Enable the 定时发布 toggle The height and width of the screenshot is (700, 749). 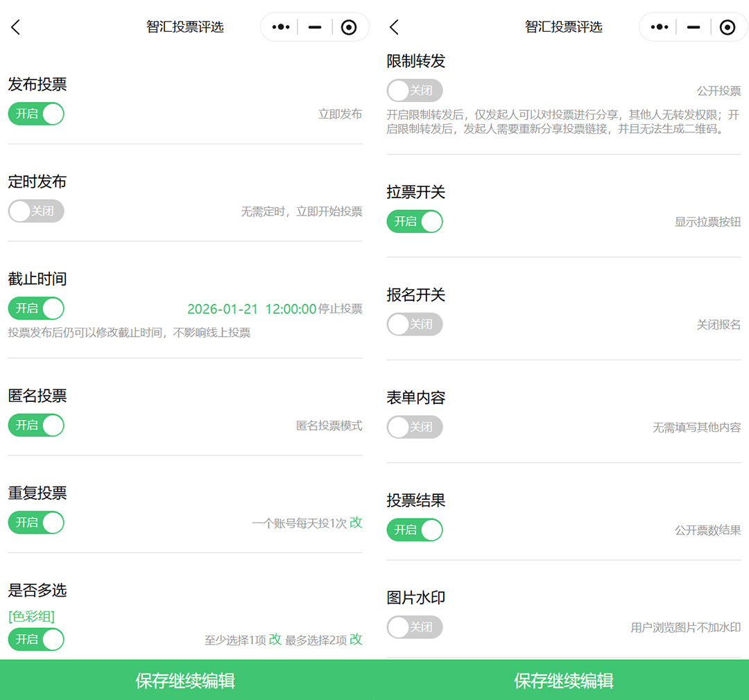pyautogui.click(x=36, y=211)
